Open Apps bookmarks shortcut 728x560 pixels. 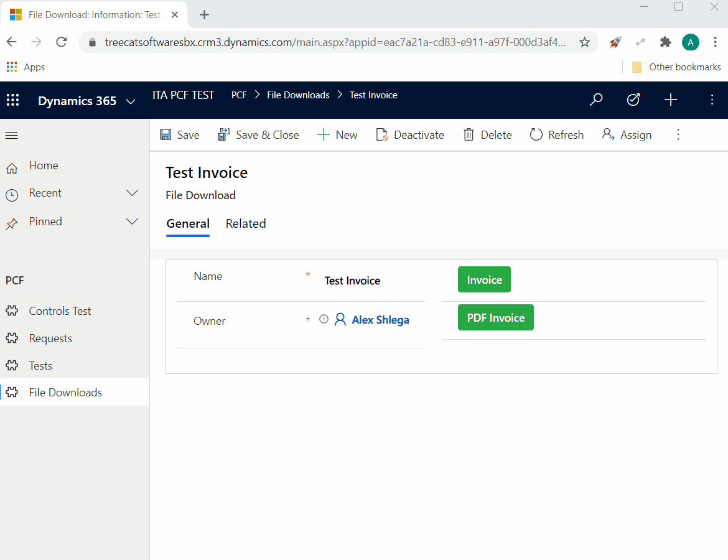pyautogui.click(x=26, y=67)
